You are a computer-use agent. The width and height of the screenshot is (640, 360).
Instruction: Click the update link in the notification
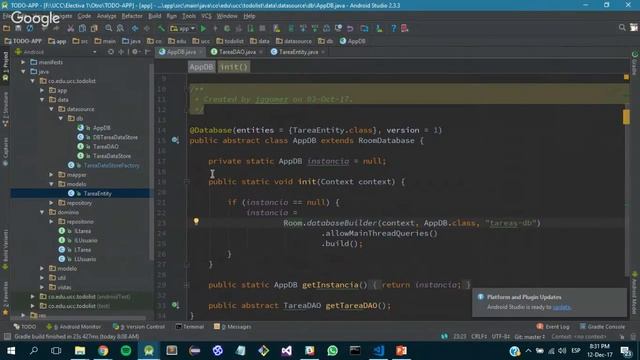[562, 307]
